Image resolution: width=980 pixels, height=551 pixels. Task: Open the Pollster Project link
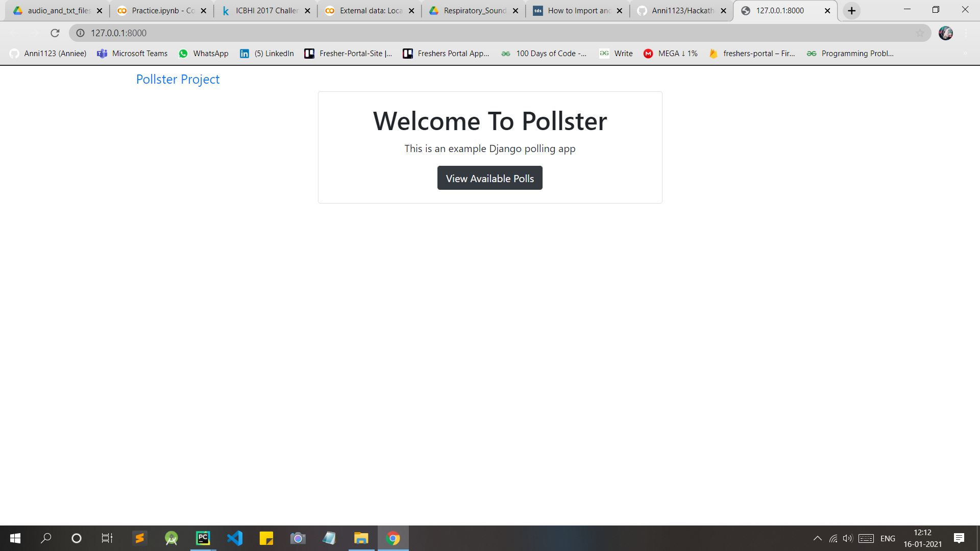[x=178, y=79]
